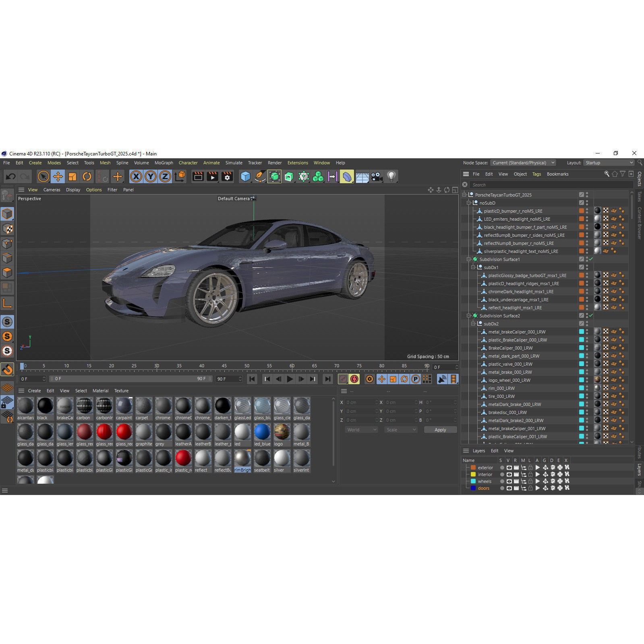This screenshot has width=644, height=644.
Task: Open Scale coordinate mode dropdown
Action: tap(401, 430)
